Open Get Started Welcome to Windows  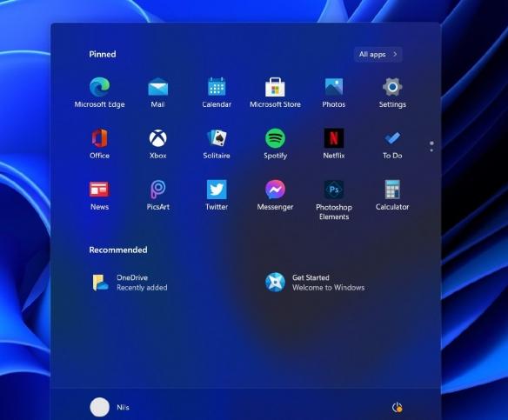click(x=315, y=283)
